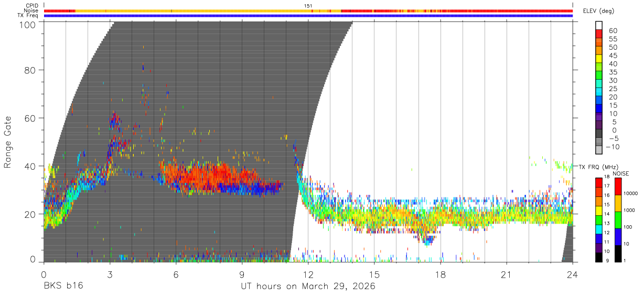Image resolution: width=644 pixels, height=297 pixels.
Task: Pick the light gray bottom ELEV swatch below -10
Action: pos(599,151)
